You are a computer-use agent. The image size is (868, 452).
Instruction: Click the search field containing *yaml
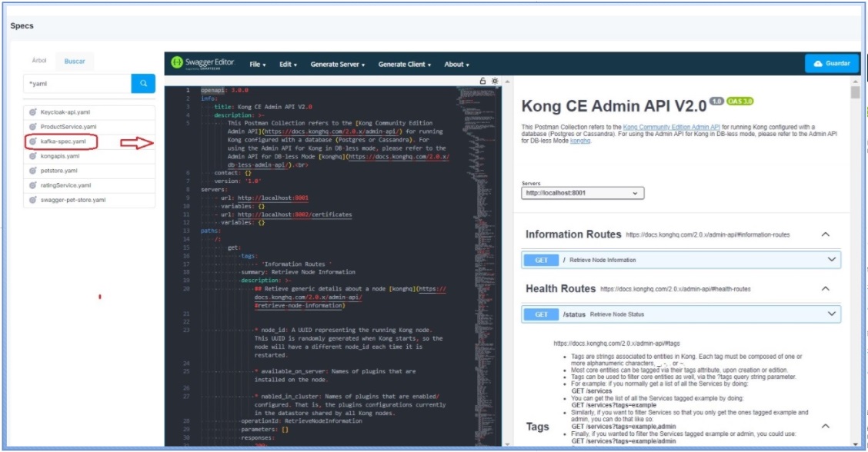77,83
